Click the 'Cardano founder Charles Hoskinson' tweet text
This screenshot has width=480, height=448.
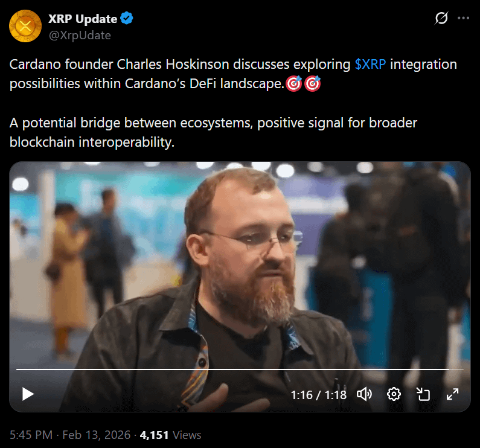click(120, 65)
